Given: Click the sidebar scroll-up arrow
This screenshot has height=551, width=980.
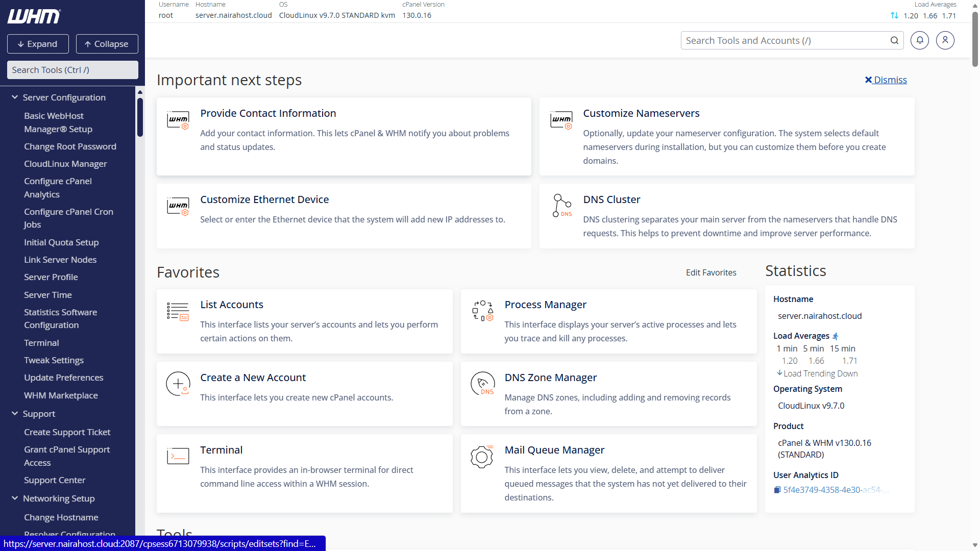Looking at the screenshot, I should (140, 92).
